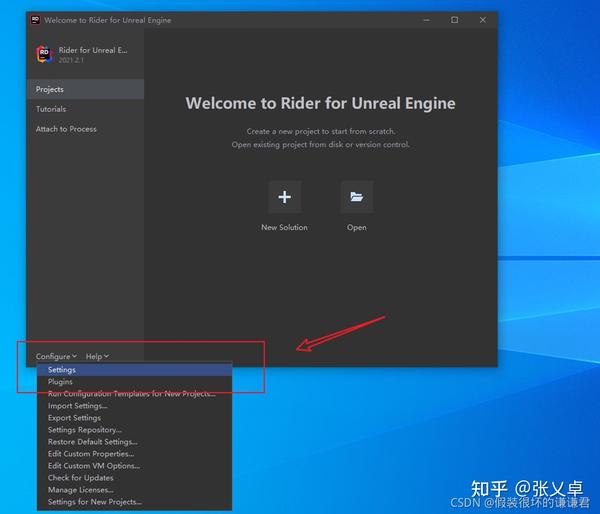
Task: Switch to the Tutorials tab
Action: tap(85, 109)
